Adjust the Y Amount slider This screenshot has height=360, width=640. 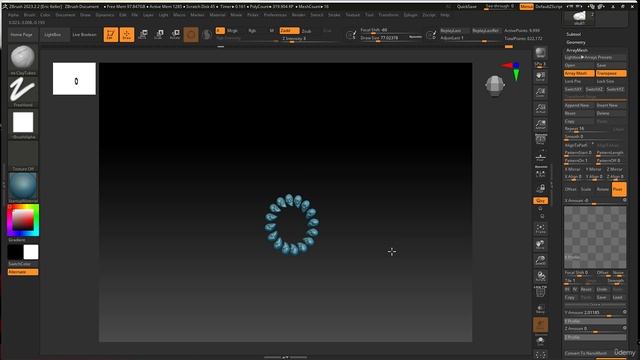tap(595, 313)
